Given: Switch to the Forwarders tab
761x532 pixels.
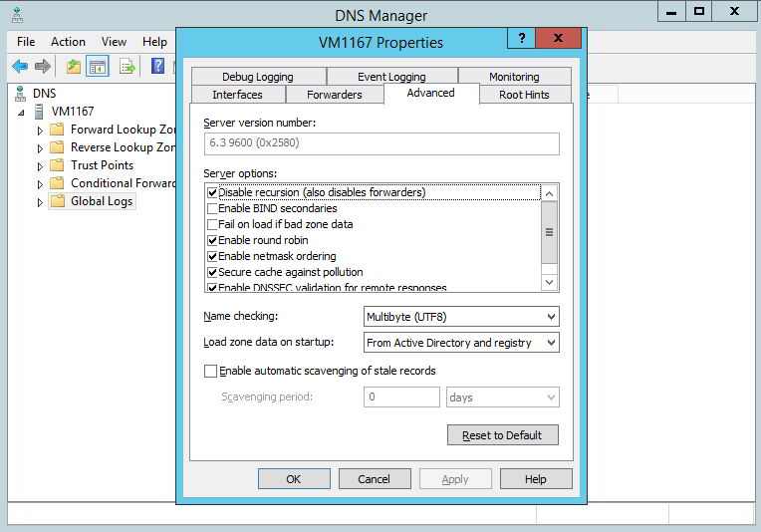Looking at the screenshot, I should click(x=335, y=95).
